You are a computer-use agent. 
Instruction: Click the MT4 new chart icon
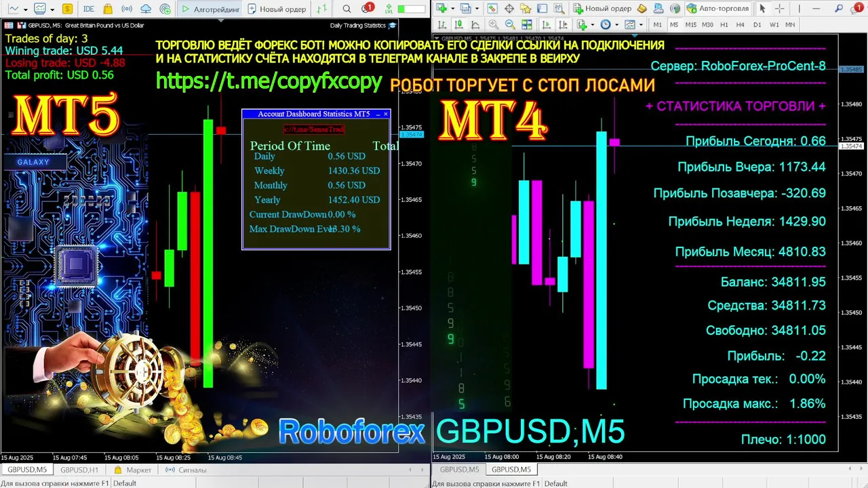click(441, 8)
